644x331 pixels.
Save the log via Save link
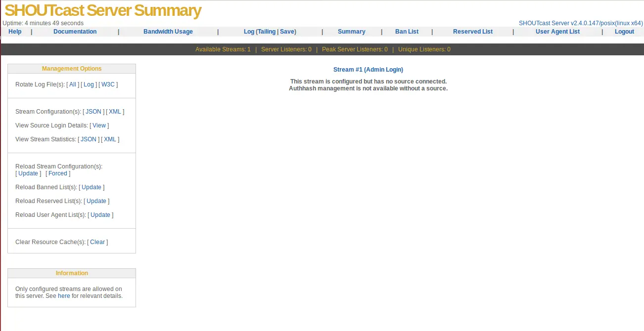pos(287,32)
